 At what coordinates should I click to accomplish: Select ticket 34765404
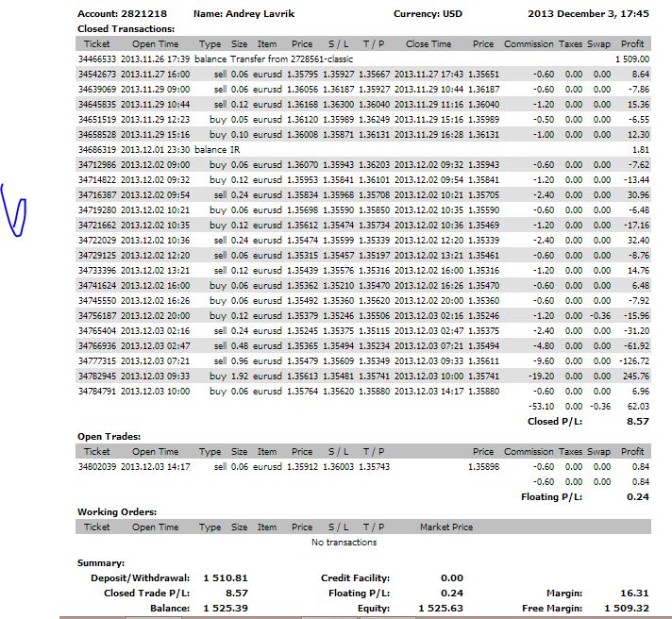click(x=97, y=330)
